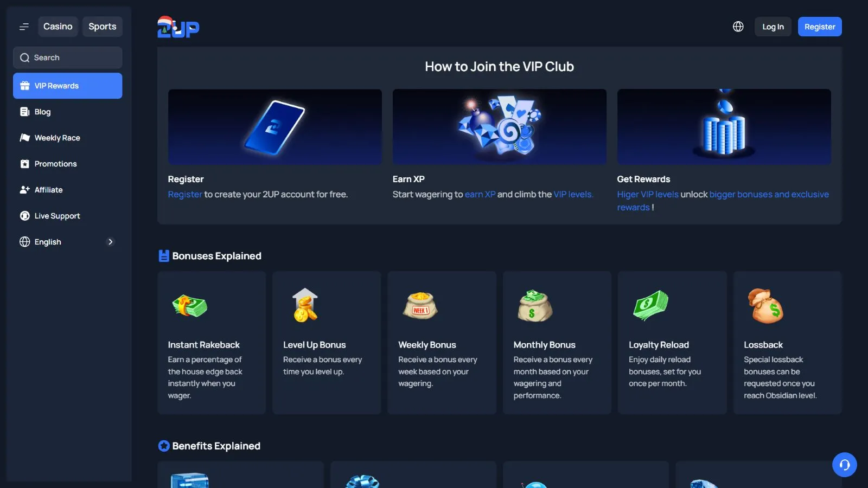Click the globe language icon in header
Viewport: 868px width, 488px height.
(x=738, y=27)
